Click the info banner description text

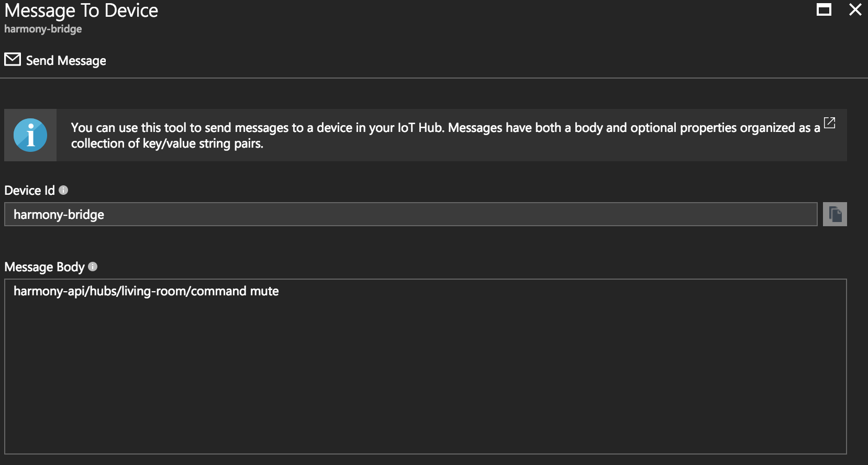pyautogui.click(x=446, y=136)
